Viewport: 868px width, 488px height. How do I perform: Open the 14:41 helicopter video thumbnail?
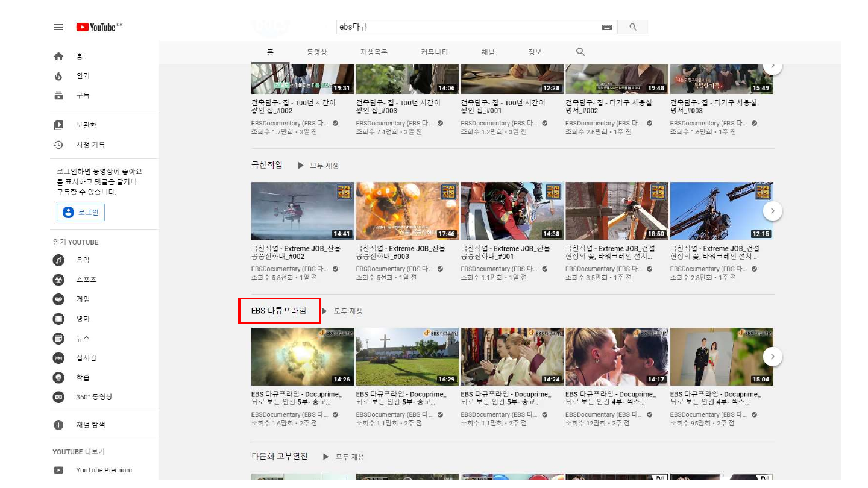point(303,211)
